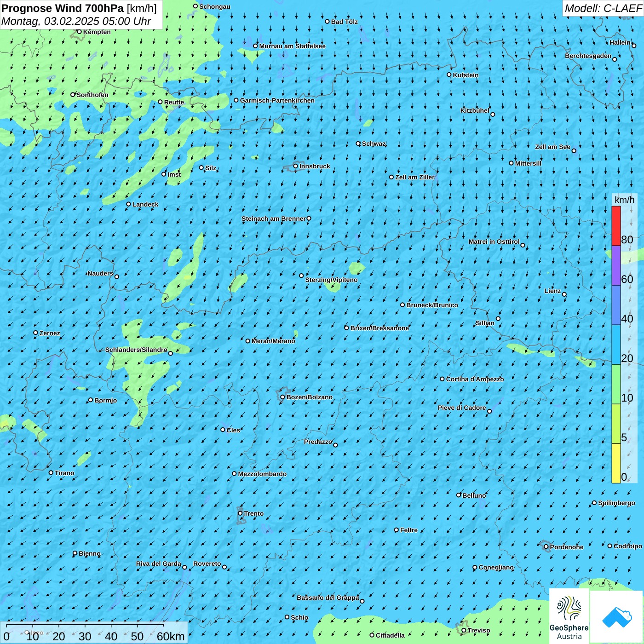
Task: Click the Pordenone city marker
Action: [546, 547]
